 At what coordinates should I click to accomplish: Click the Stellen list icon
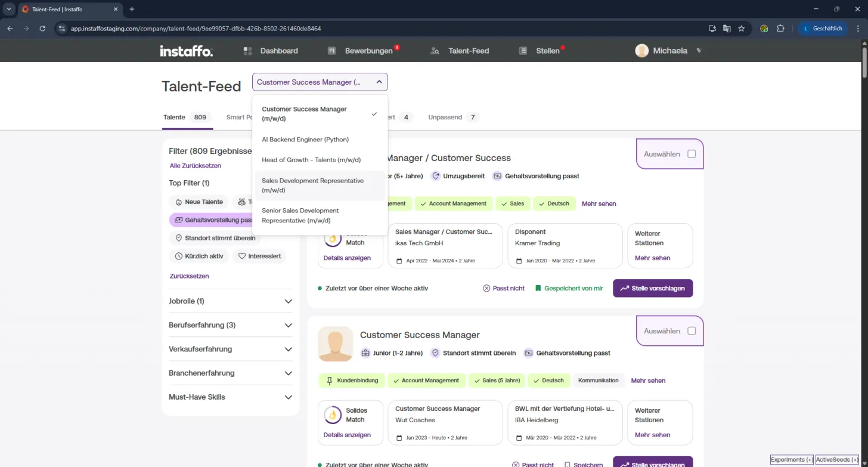(x=523, y=51)
